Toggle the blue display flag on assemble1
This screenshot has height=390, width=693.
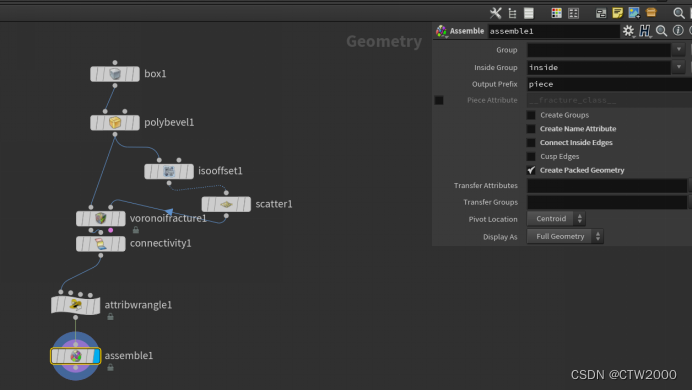tap(97, 356)
